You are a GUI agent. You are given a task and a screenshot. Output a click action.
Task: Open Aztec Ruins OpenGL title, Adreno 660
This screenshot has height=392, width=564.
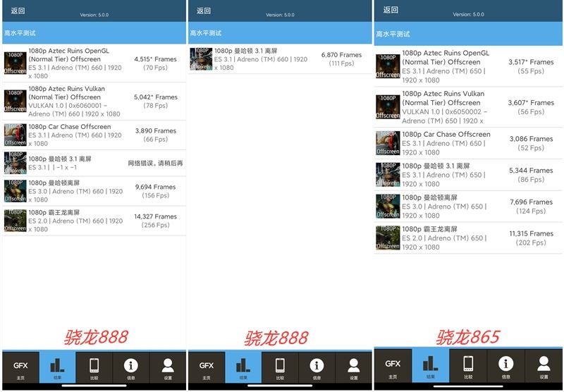click(x=68, y=55)
